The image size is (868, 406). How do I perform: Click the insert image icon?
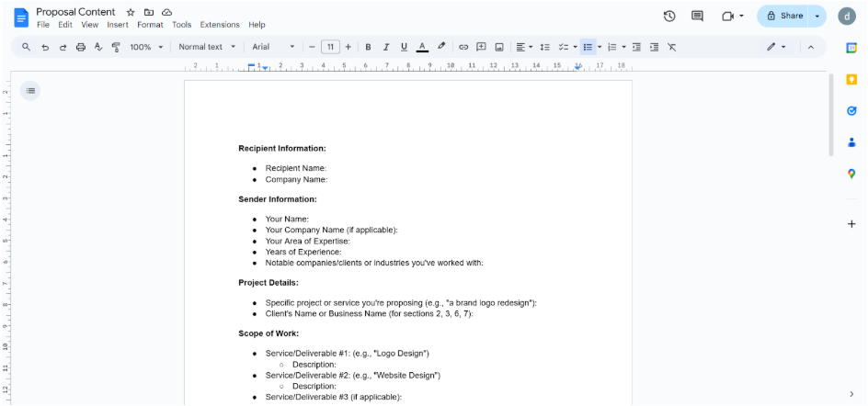pyautogui.click(x=499, y=47)
